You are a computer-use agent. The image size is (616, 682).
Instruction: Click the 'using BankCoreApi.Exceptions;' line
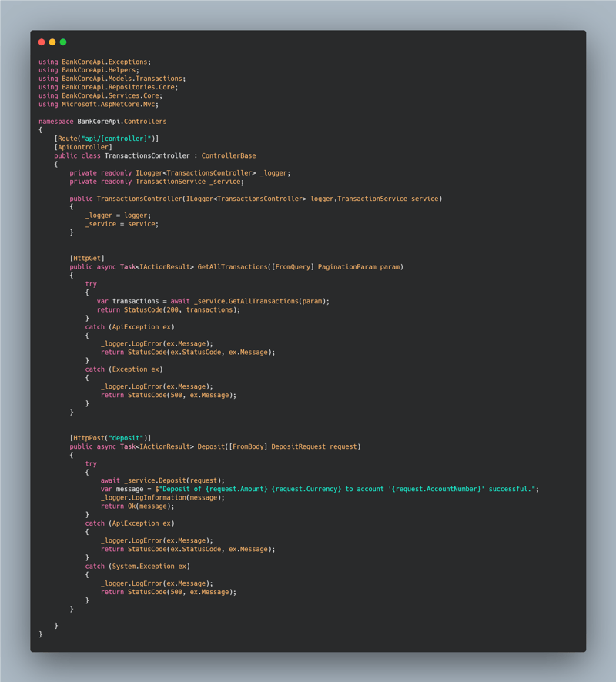click(95, 62)
